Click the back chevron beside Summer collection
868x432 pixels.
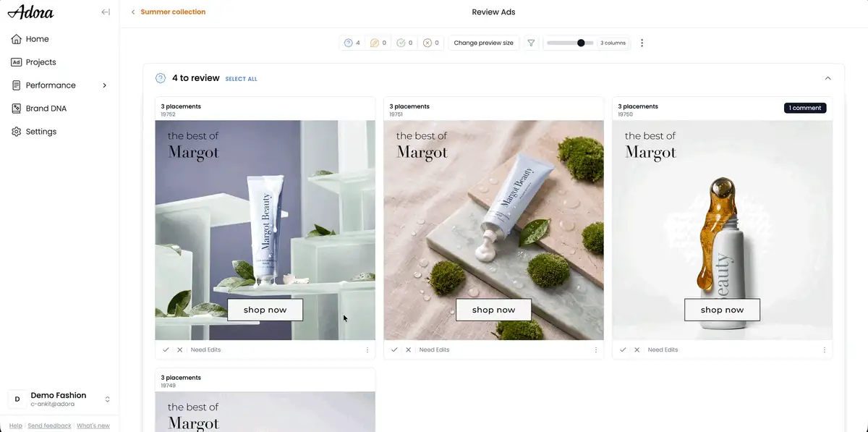click(x=133, y=12)
